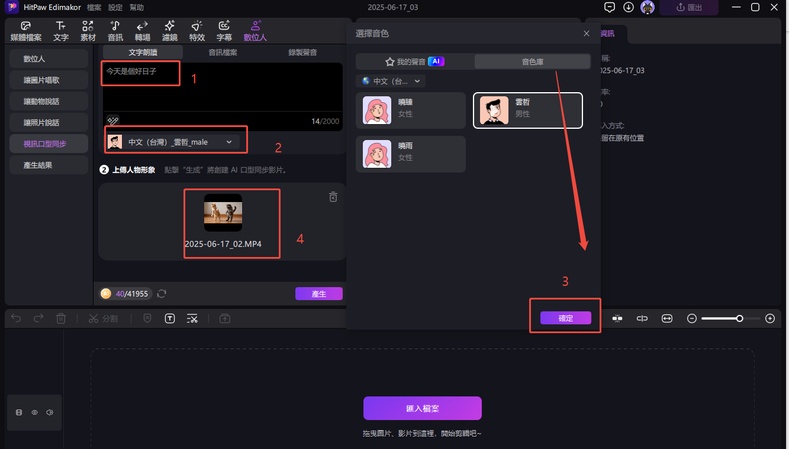This screenshot has width=789, height=449.
Task: Refresh the coin balance
Action: (162, 294)
